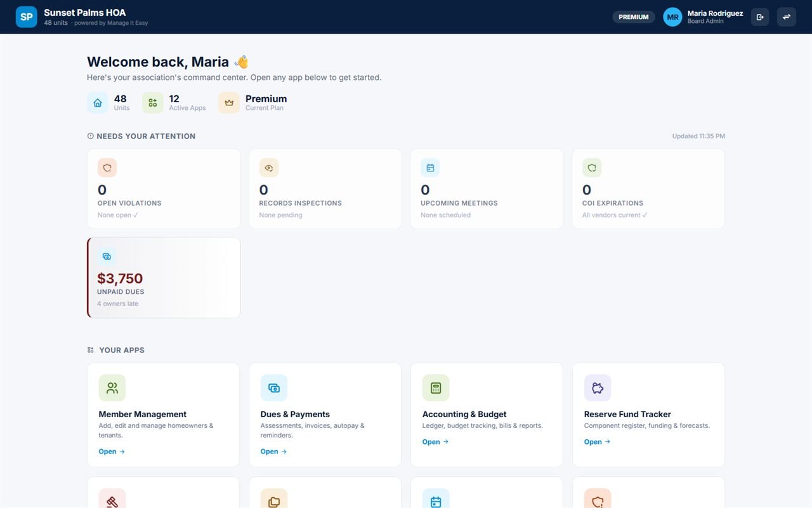Screen dimensions: 812x508
Task: Click the calendar app icon in bottom row
Action: [436, 500]
